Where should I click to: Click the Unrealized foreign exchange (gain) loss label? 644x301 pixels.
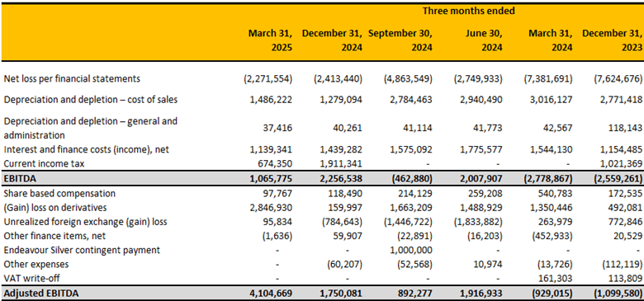86,222
